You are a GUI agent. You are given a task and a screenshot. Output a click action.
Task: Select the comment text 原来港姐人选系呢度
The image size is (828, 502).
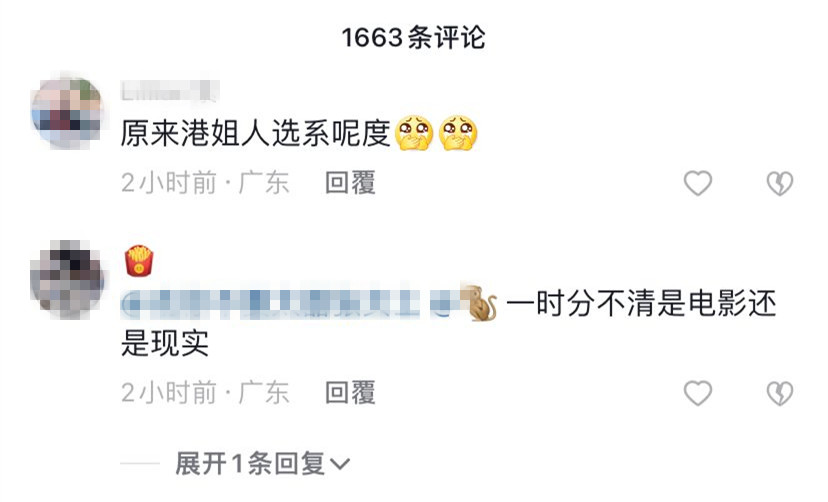(256, 132)
